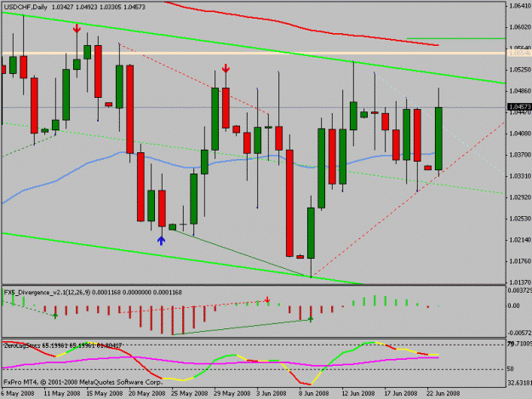Click the 6 May 2008 date label

(18, 393)
